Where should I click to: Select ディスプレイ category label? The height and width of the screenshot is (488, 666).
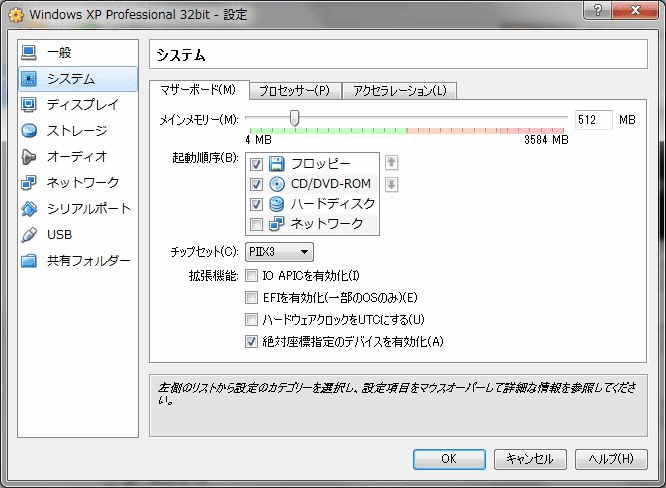(x=82, y=104)
